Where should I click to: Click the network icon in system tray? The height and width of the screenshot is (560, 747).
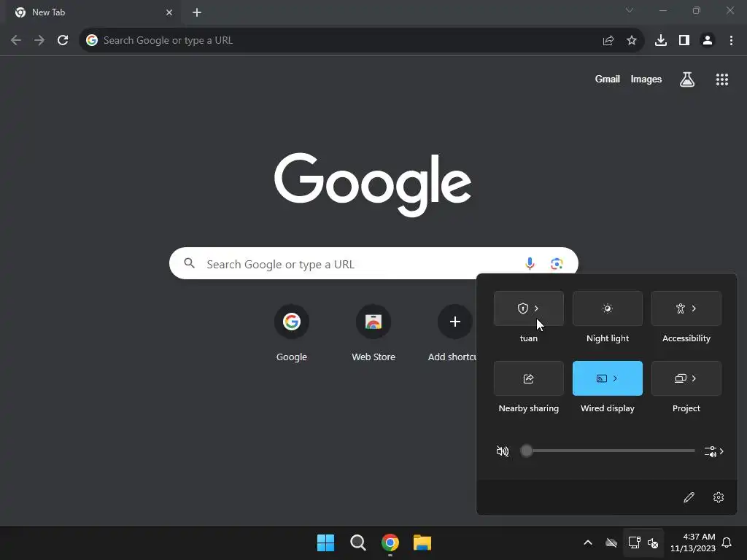point(634,542)
